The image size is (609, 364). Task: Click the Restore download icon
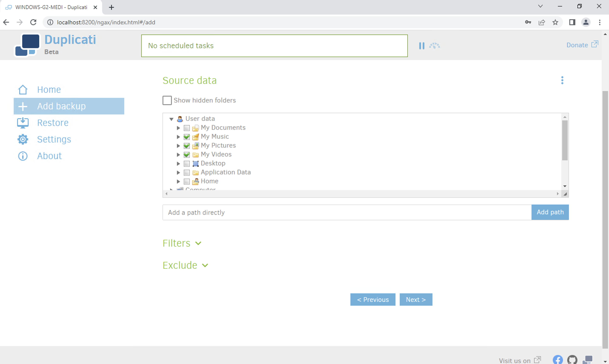23,123
